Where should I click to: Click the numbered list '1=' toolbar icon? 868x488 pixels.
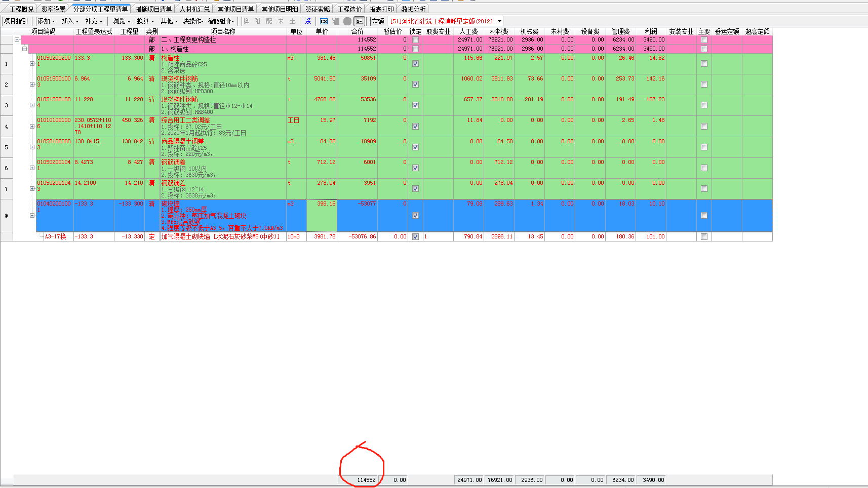coord(359,21)
